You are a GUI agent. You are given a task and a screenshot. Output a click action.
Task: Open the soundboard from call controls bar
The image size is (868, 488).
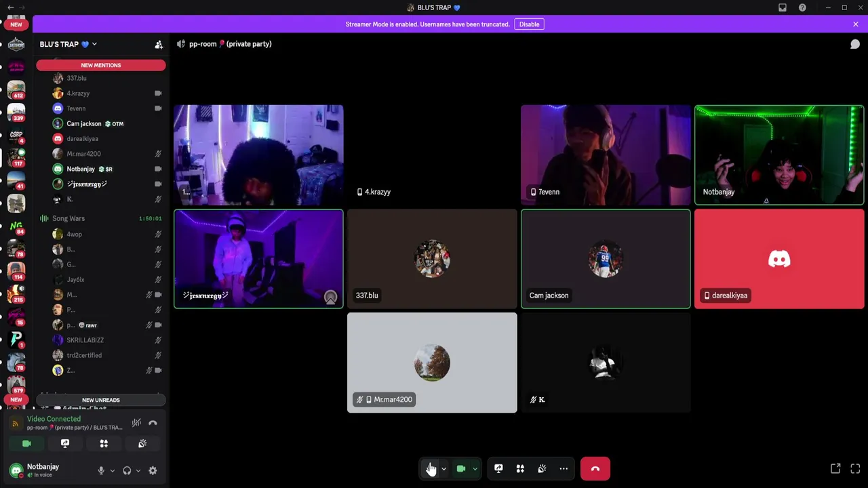[x=542, y=468]
